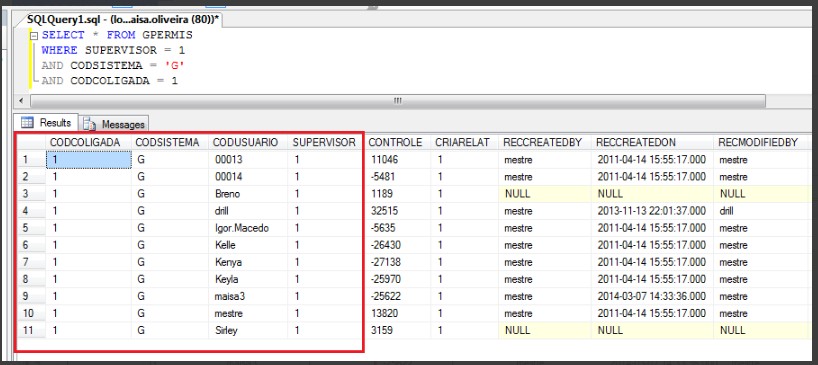The width and height of the screenshot is (818, 365).
Task: Select the CRIARELAT column header
Action: 465,142
